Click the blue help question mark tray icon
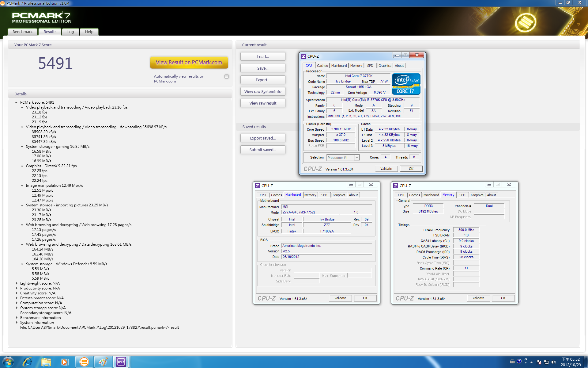588x368 pixels. click(x=519, y=361)
